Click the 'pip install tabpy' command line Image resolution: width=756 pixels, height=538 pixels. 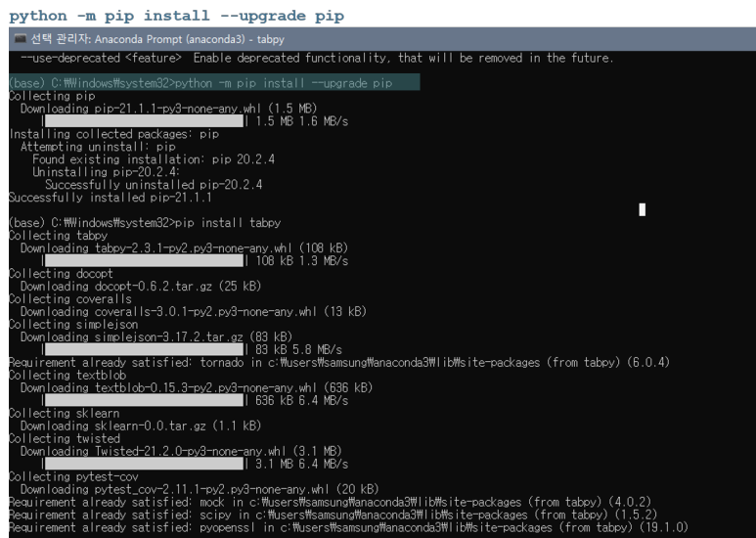(145, 223)
